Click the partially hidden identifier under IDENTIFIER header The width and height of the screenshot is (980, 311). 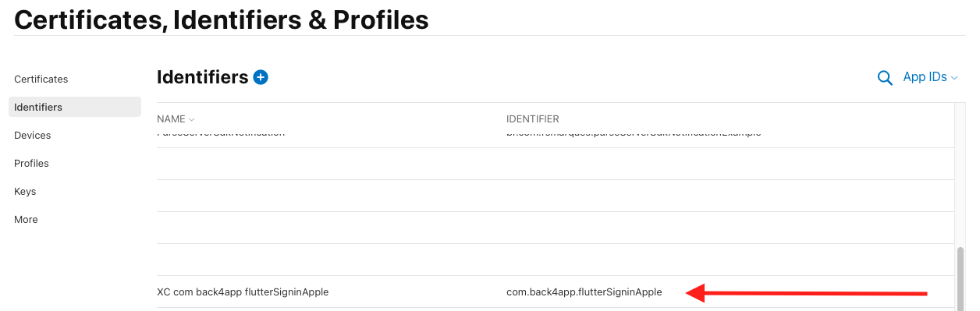pos(634,134)
